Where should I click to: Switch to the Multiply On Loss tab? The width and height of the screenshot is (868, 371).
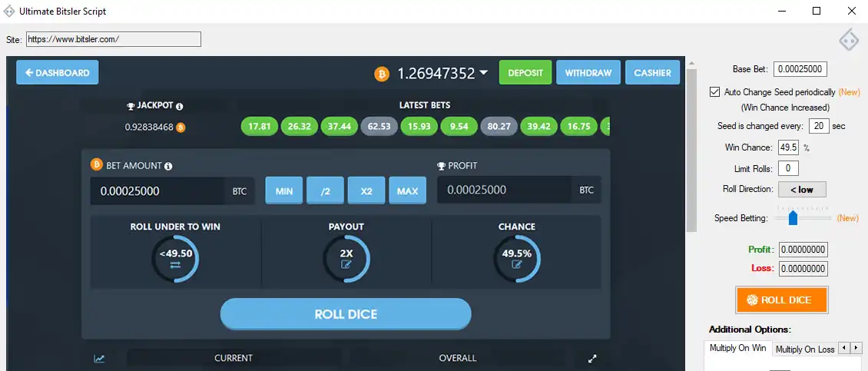click(805, 349)
